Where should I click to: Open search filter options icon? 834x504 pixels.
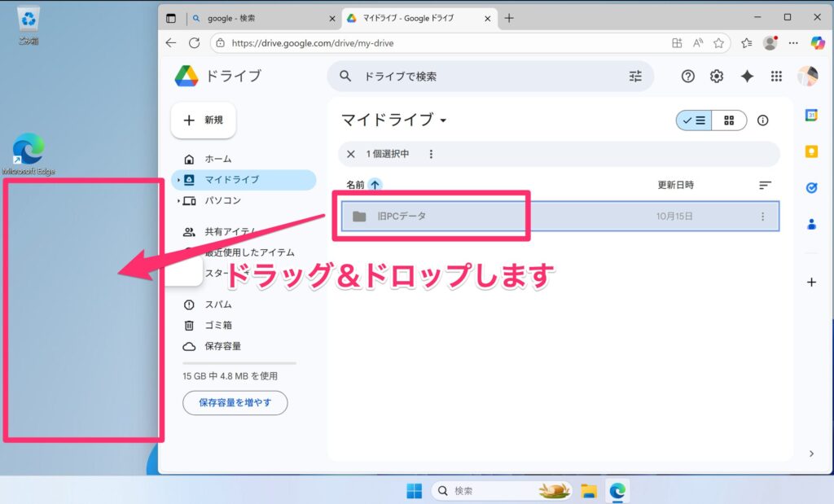(635, 76)
